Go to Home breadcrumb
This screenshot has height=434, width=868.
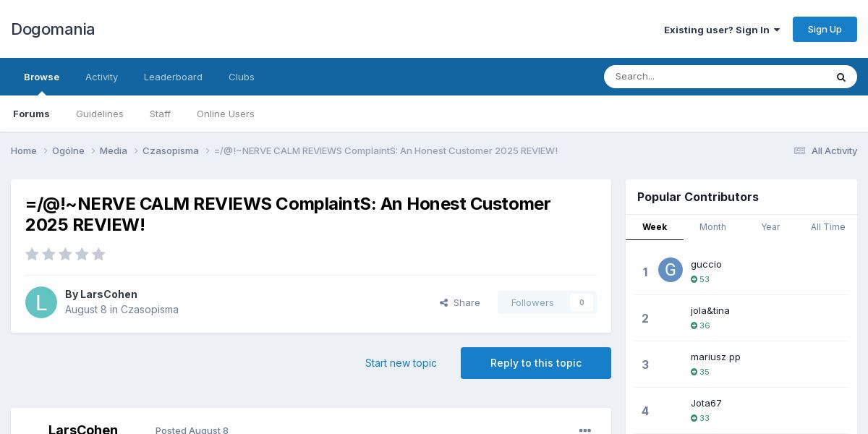pos(24,150)
